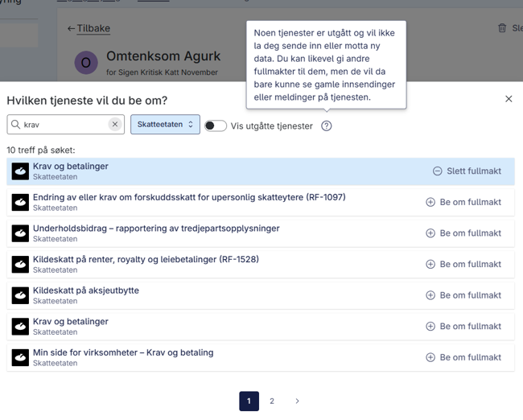Image resolution: width=523 pixels, height=420 pixels.
Task: Select current page 1 button
Action: tap(249, 401)
